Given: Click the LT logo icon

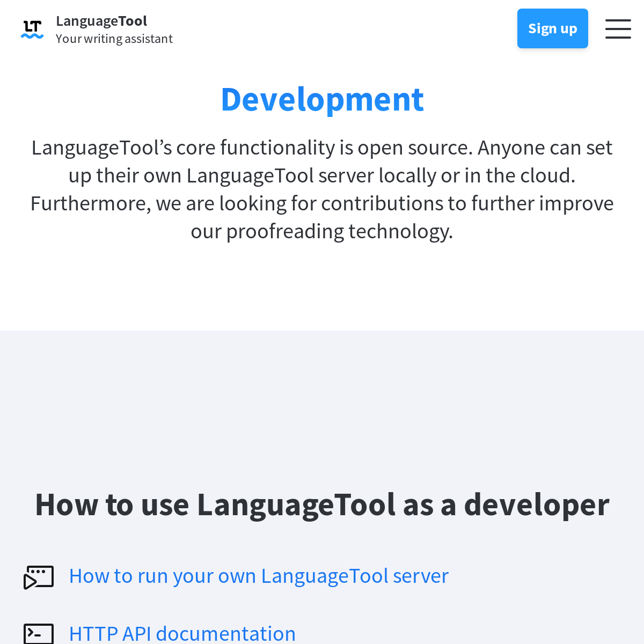Looking at the screenshot, I should point(32,29).
